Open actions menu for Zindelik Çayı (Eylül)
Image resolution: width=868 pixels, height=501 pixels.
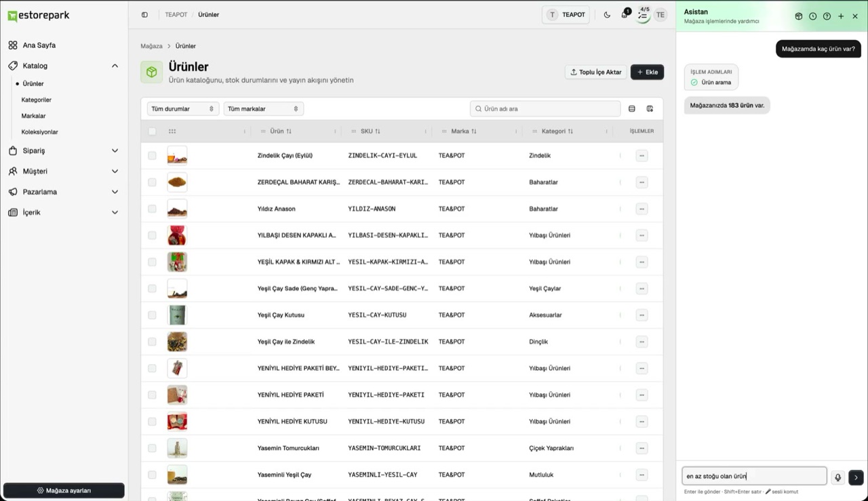pos(642,156)
